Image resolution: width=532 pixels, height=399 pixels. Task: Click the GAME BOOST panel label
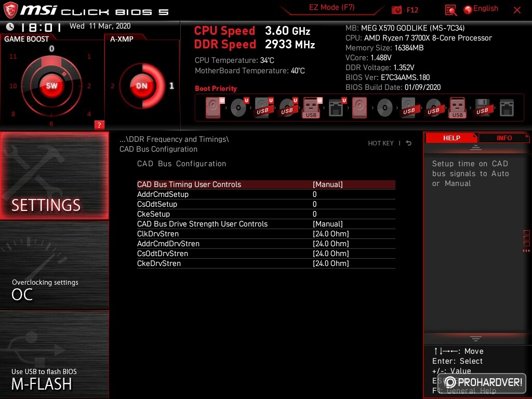tap(26, 39)
